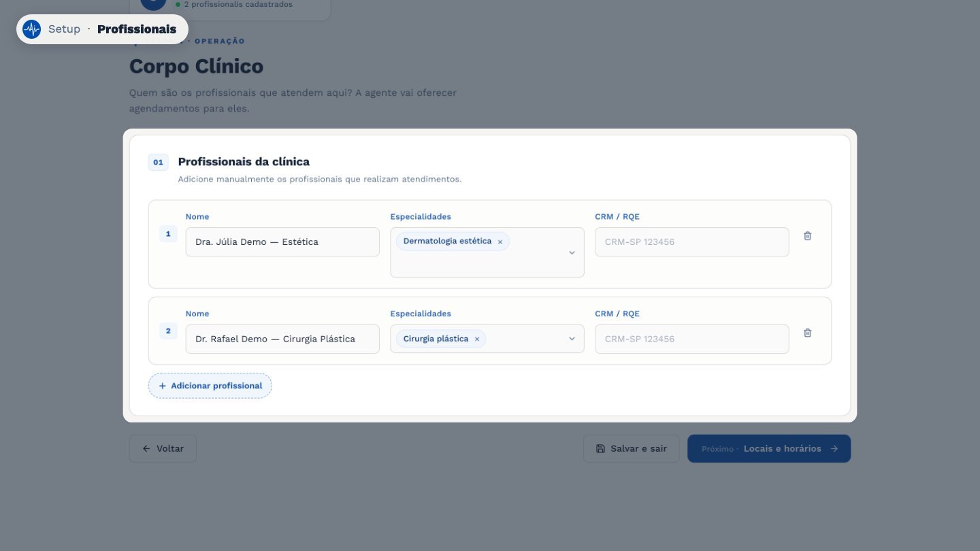Remove the Cirurgia plástica specialty tag
The height and width of the screenshot is (551, 980).
coord(476,339)
